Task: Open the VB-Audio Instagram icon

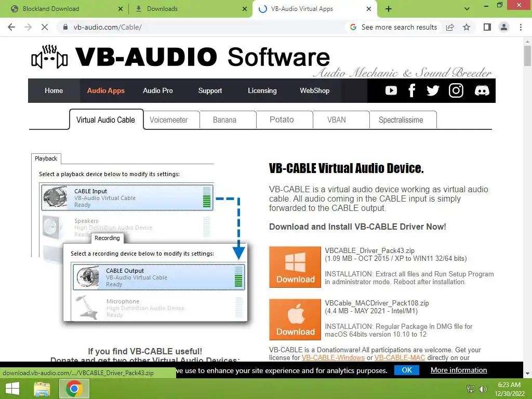Action: [x=456, y=90]
